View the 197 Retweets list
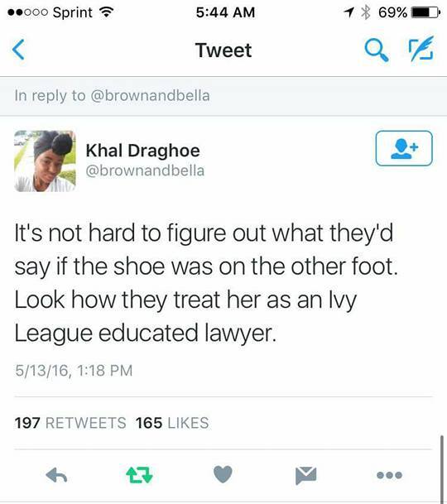This screenshot has height=504, width=447. point(70,423)
